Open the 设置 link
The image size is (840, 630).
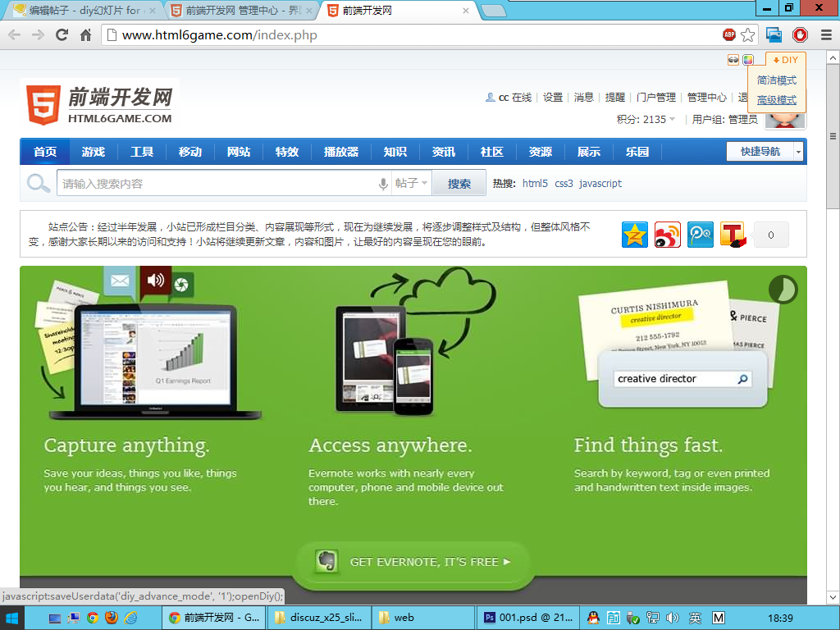(553, 98)
